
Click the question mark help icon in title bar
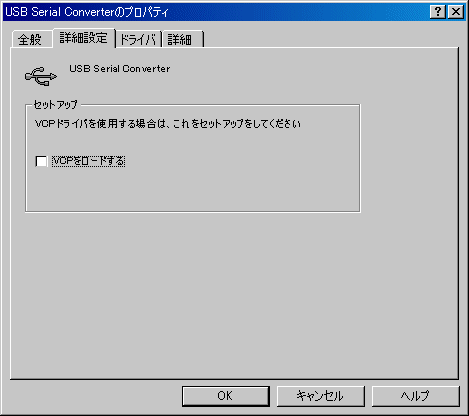(438, 12)
